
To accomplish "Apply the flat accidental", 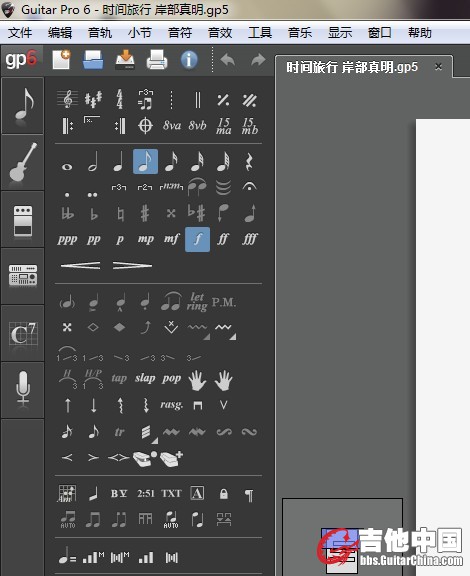I will (94, 214).
